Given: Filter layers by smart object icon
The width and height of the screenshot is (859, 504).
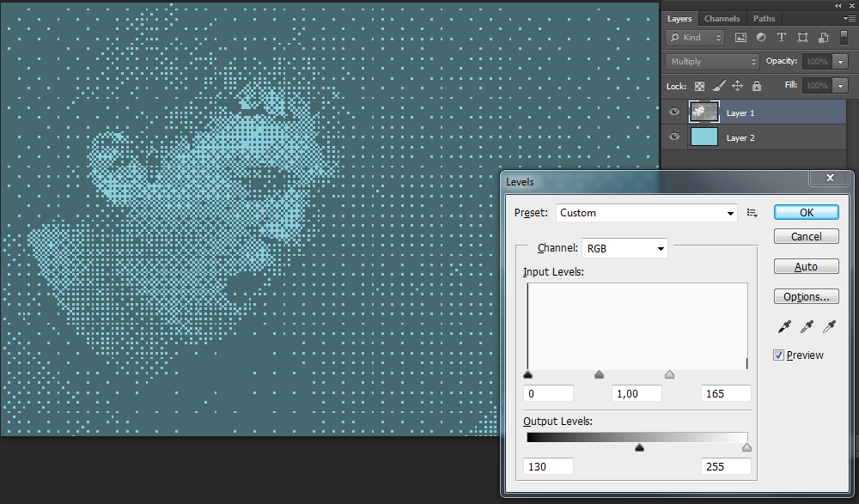Looking at the screenshot, I should point(824,37).
